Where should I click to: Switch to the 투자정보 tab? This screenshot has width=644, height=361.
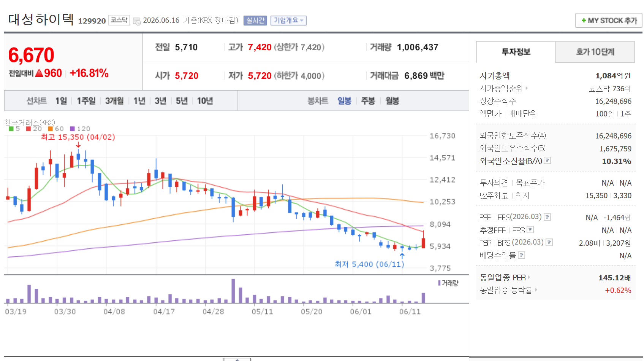(516, 52)
